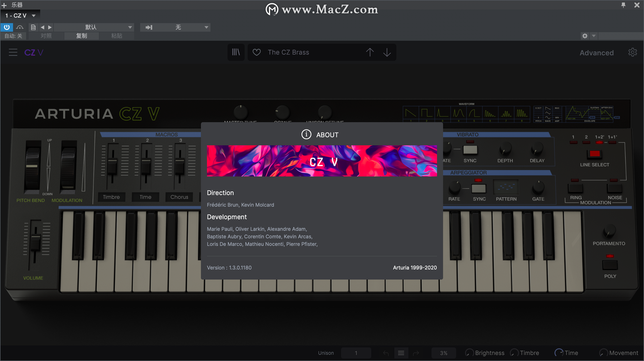Click the Movement macro knob
The image size is (644, 361).
(603, 353)
